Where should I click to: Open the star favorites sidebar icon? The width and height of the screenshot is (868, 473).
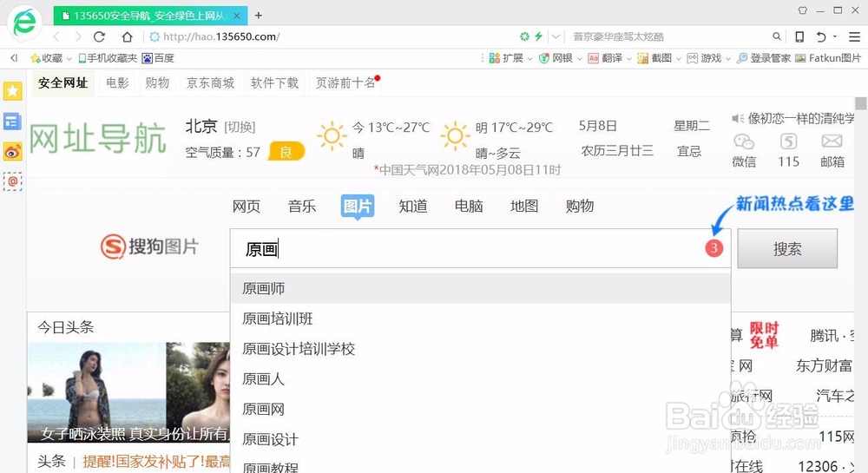13,91
